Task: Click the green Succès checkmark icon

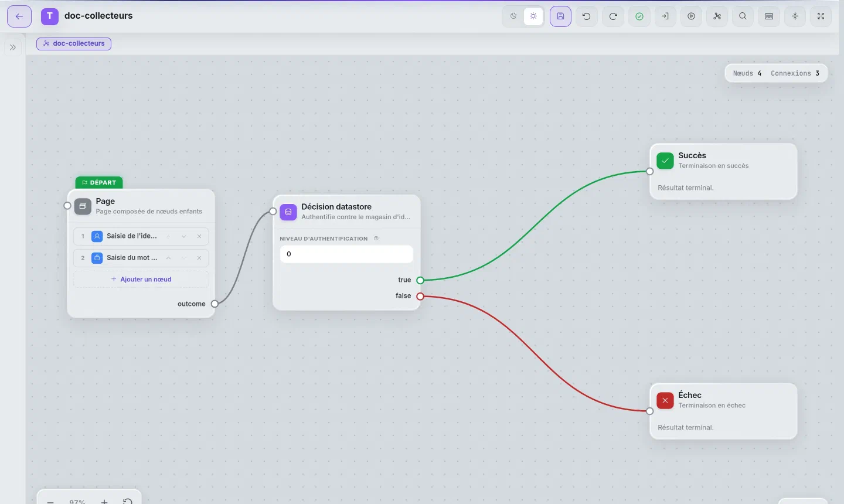Action: point(665,161)
